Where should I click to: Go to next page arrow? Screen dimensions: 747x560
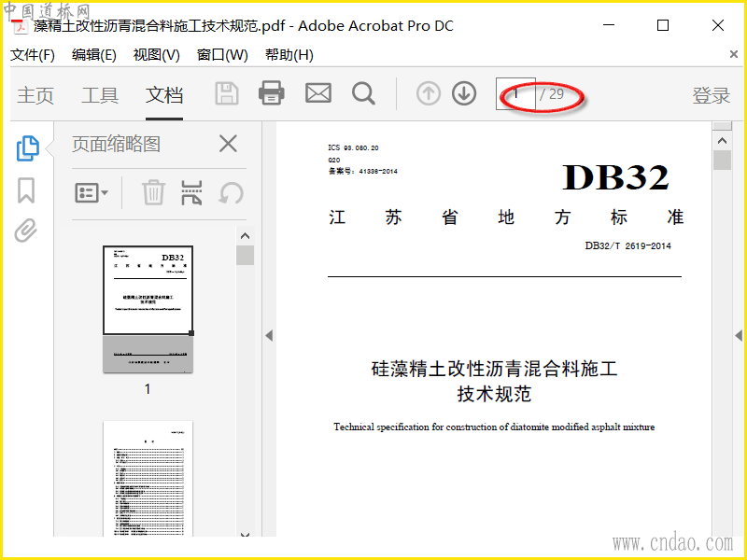coord(464,93)
